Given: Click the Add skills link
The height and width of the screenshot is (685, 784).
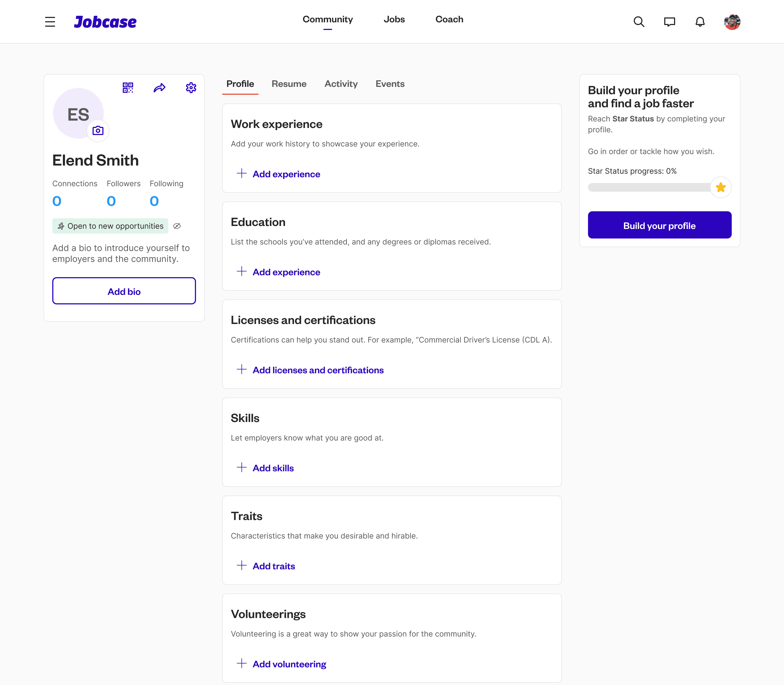Looking at the screenshot, I should point(273,468).
